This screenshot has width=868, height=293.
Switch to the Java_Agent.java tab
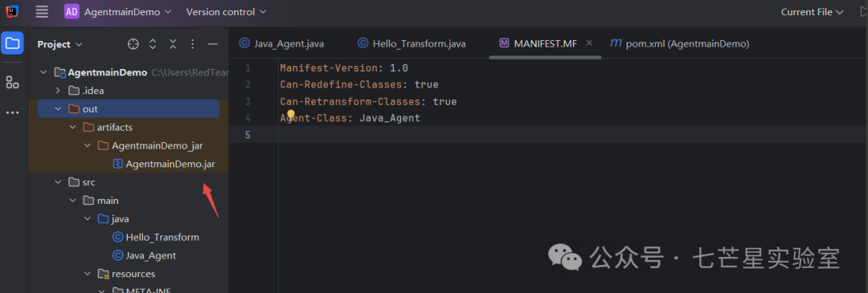click(282, 43)
